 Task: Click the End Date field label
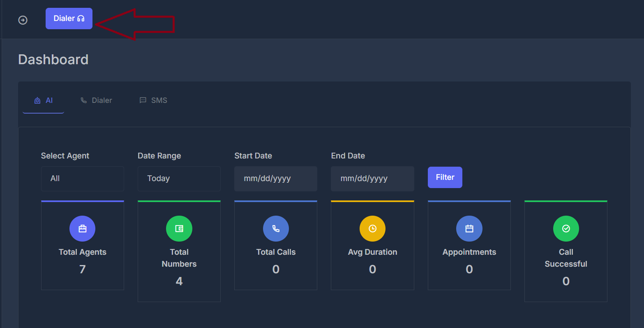348,156
